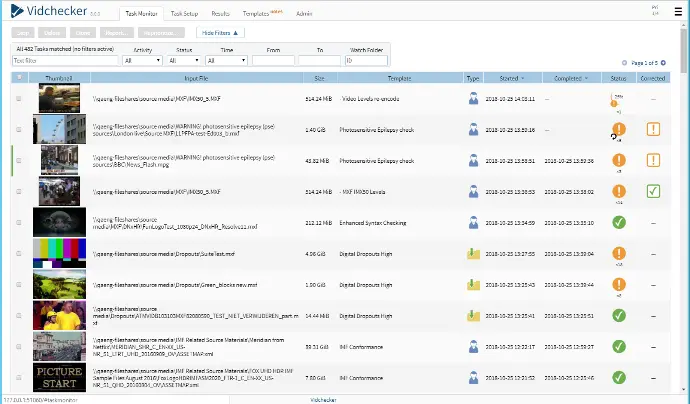Open the Status filter dropdown

coord(184,60)
